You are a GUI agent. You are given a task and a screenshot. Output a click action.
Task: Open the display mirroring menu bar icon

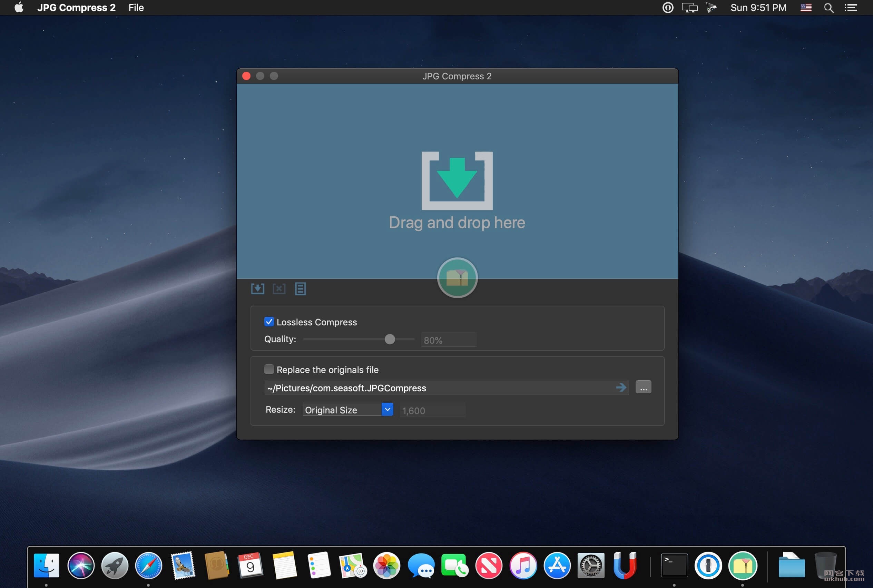pyautogui.click(x=689, y=8)
